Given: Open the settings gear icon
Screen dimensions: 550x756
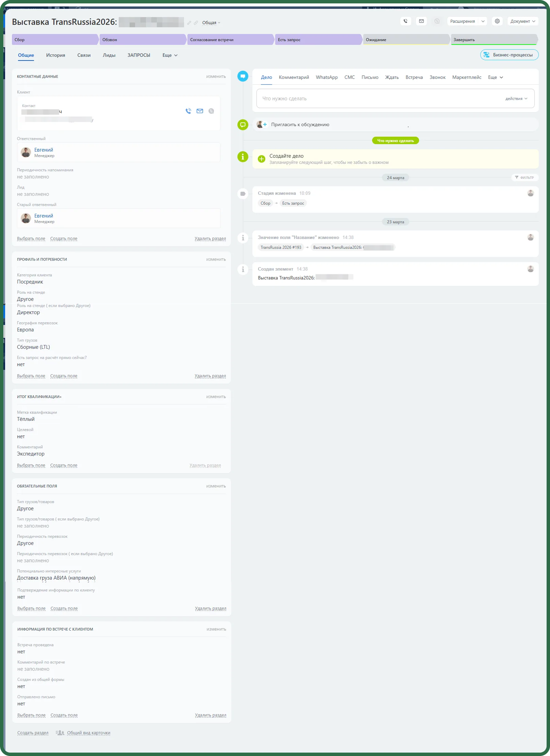Looking at the screenshot, I should point(497,21).
